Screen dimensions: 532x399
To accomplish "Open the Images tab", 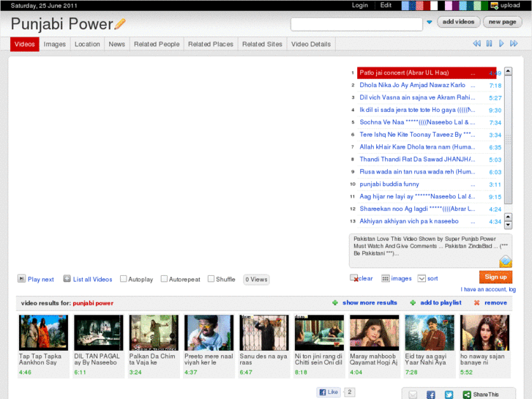I will coord(55,44).
